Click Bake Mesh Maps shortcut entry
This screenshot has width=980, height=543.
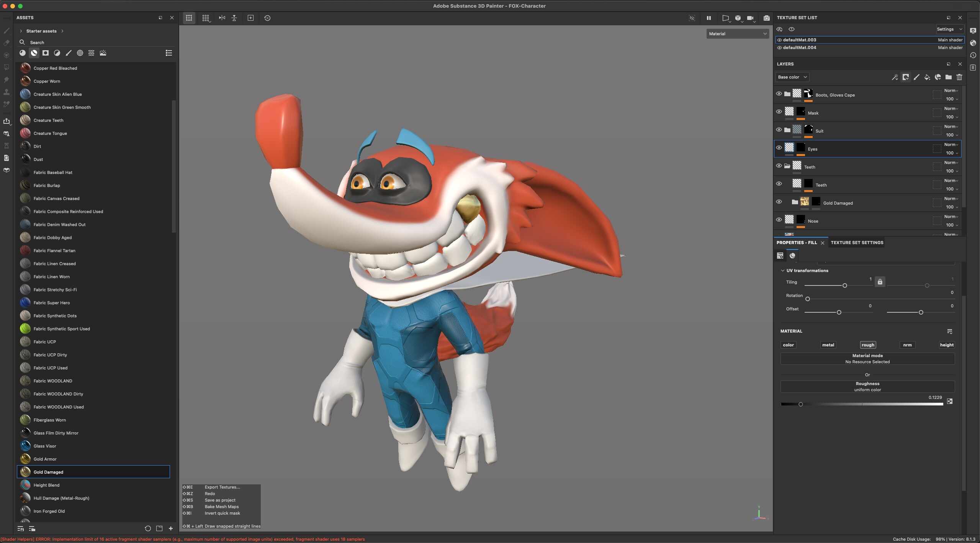221,507
